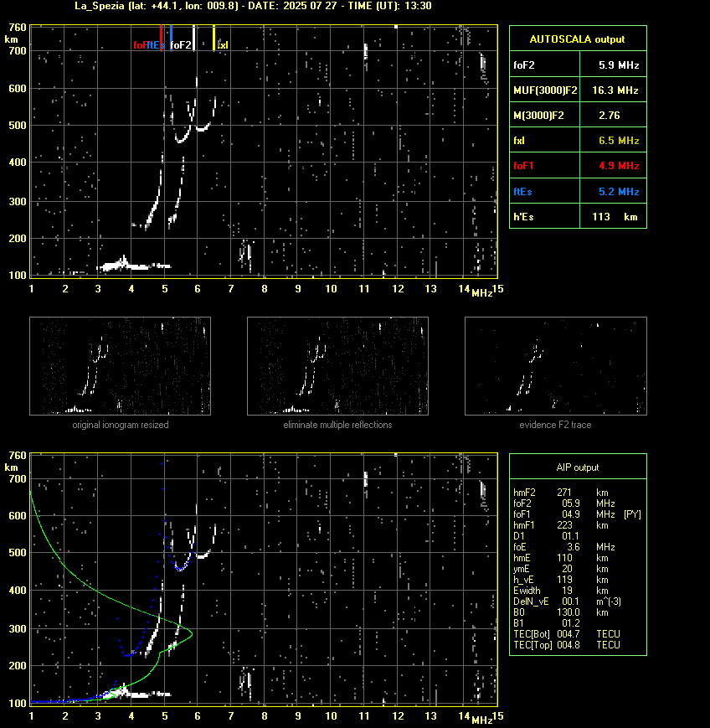Select the blue 5.2 MHz value cell
Viewport: 710px width, 728px height.
click(x=613, y=191)
